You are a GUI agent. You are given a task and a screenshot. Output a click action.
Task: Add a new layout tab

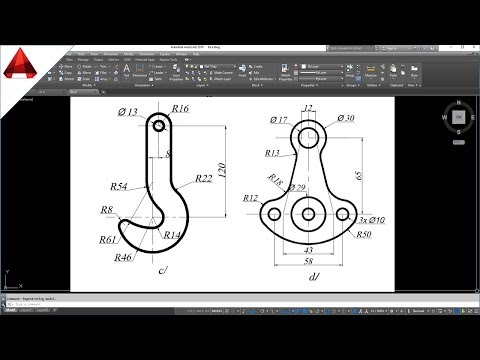pos(55,310)
